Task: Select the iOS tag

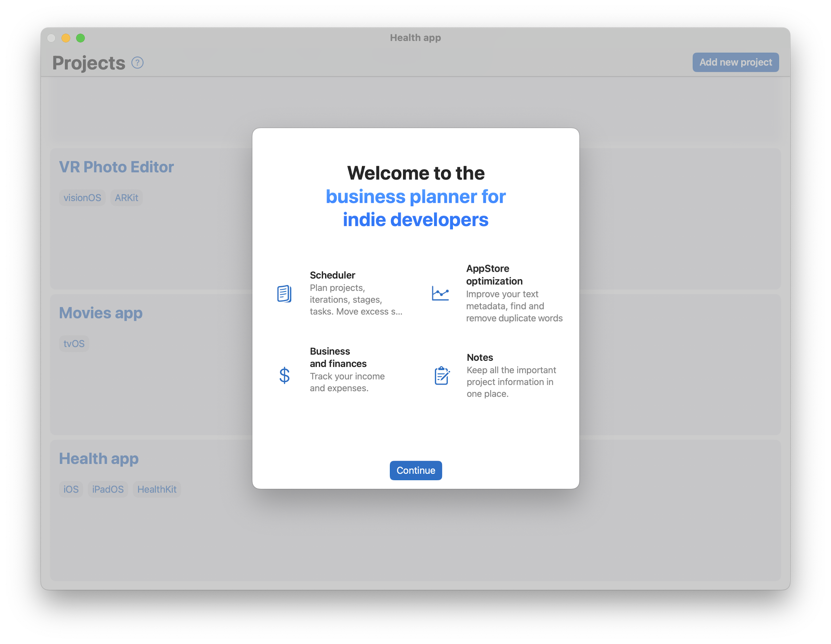Action: click(71, 490)
